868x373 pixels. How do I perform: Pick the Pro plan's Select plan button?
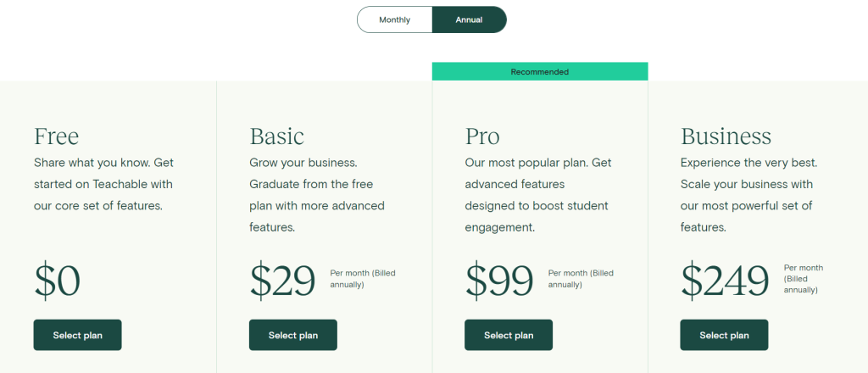pos(509,335)
